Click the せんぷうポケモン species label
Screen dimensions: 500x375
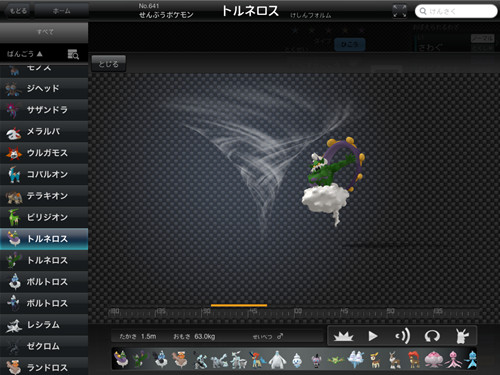click(x=166, y=15)
